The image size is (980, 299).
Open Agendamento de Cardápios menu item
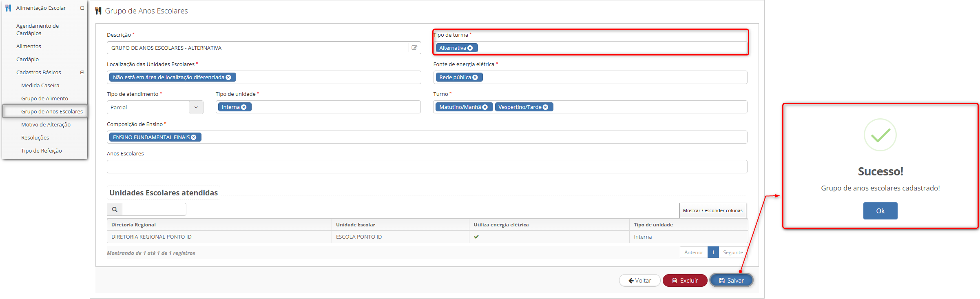38,29
